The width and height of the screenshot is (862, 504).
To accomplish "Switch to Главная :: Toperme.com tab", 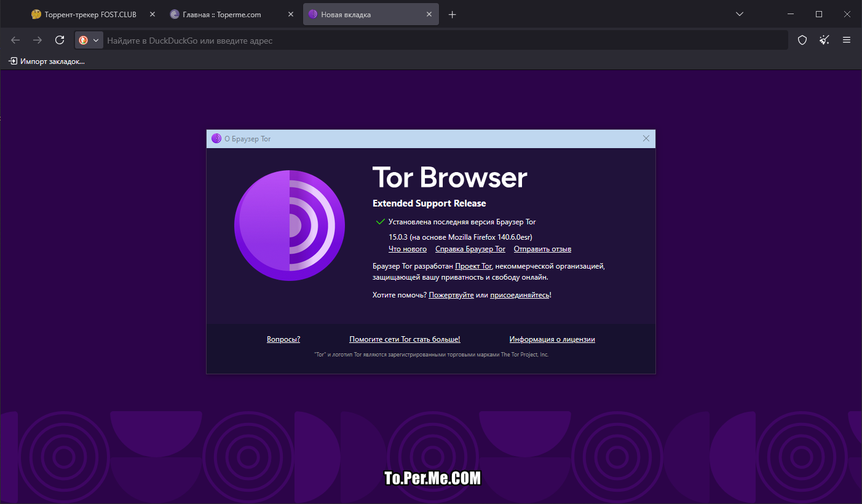I will point(232,14).
